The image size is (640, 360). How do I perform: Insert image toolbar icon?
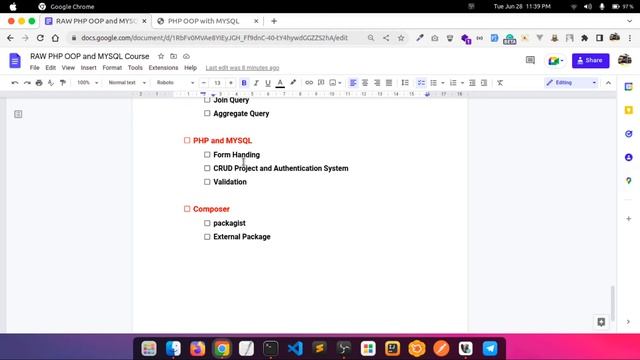coord(333,83)
